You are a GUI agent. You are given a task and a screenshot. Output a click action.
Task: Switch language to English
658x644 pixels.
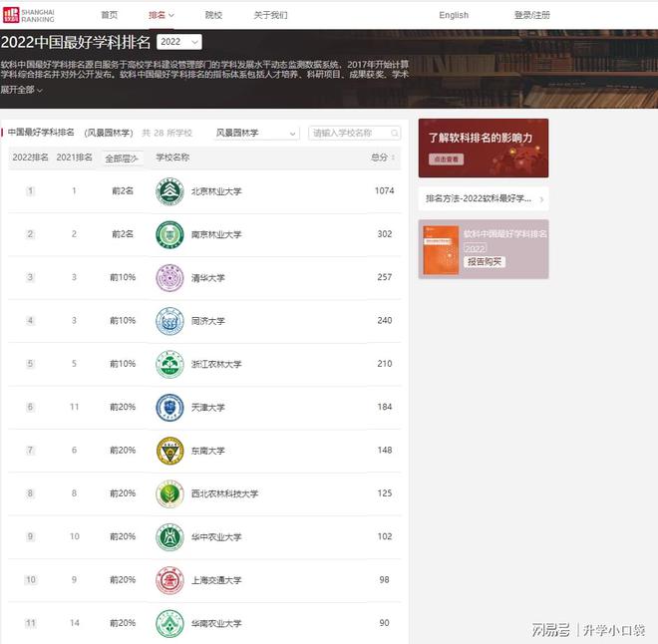pos(454,15)
